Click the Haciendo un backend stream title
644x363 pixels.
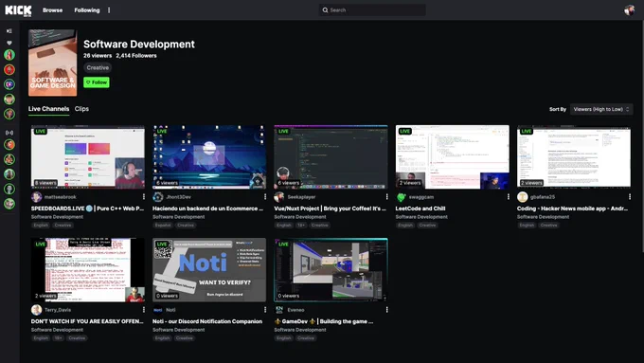point(207,209)
